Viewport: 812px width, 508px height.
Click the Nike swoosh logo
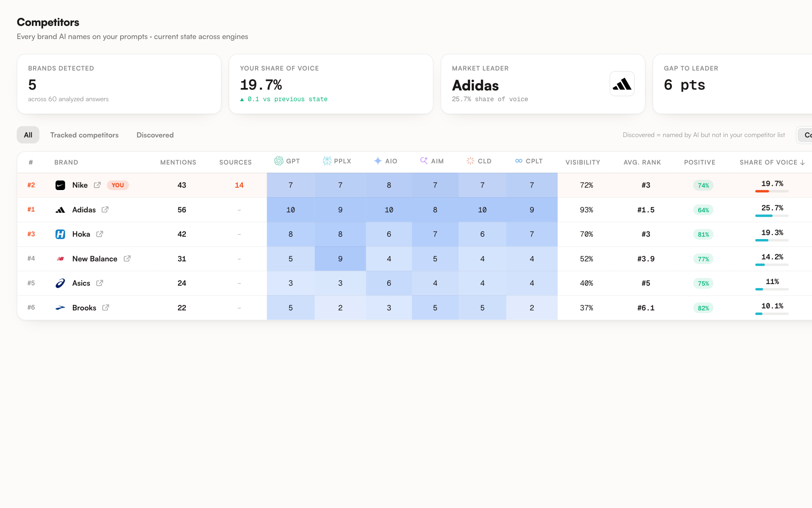60,185
